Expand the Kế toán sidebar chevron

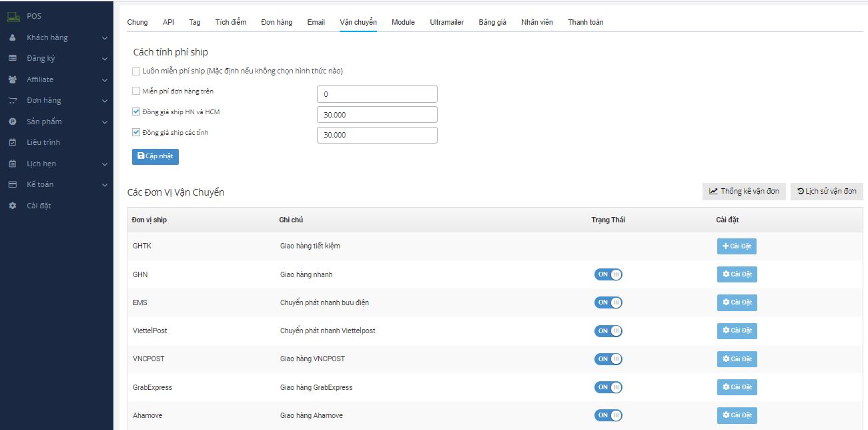click(105, 185)
